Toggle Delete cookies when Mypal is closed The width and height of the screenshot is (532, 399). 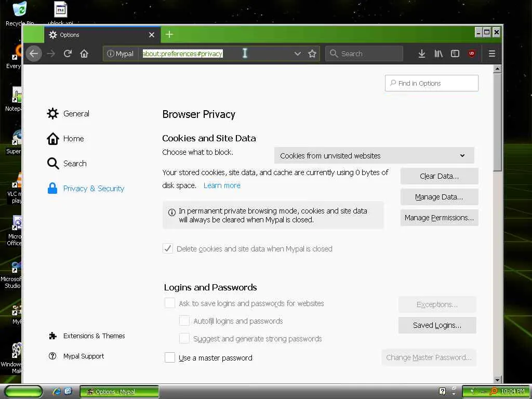(x=168, y=248)
